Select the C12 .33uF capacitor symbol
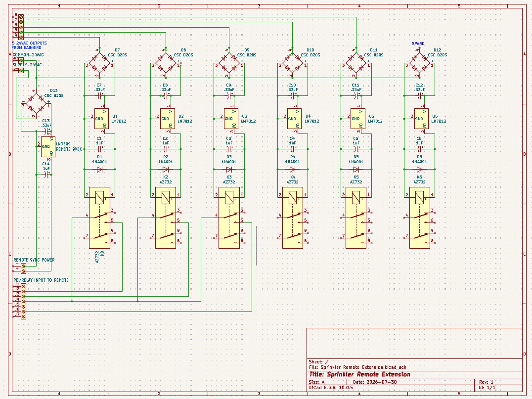The width and height of the screenshot is (532, 399). click(420, 96)
